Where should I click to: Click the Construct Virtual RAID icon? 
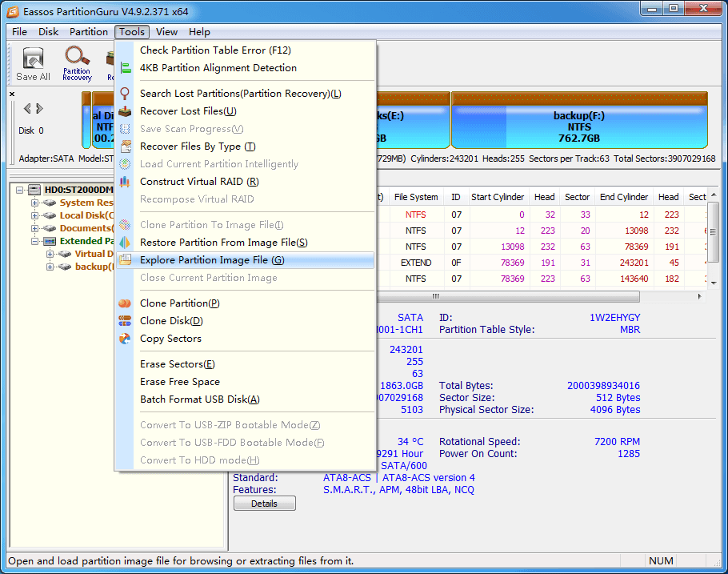pos(125,182)
